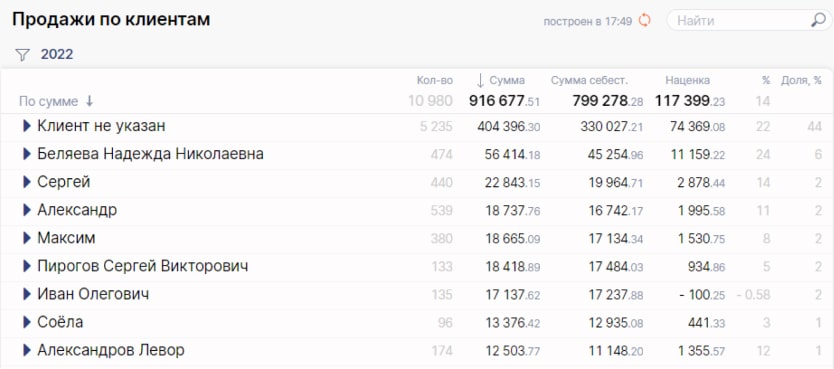
Task: Expand the Максим client row
Action: click(27, 238)
